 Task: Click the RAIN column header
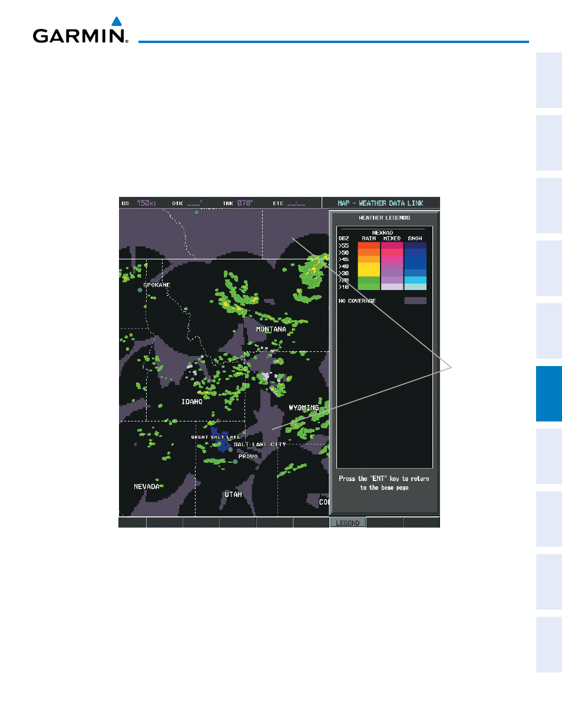pos(369,238)
